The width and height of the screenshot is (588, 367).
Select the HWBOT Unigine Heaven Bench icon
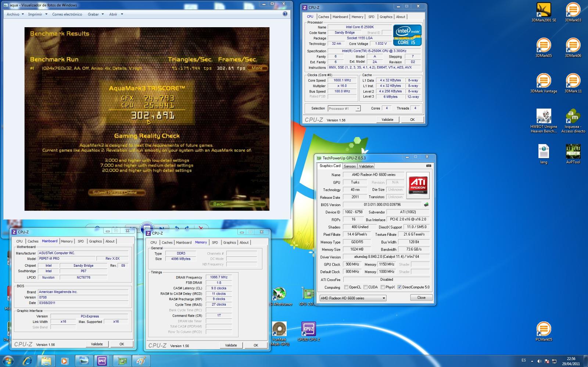coord(544,121)
